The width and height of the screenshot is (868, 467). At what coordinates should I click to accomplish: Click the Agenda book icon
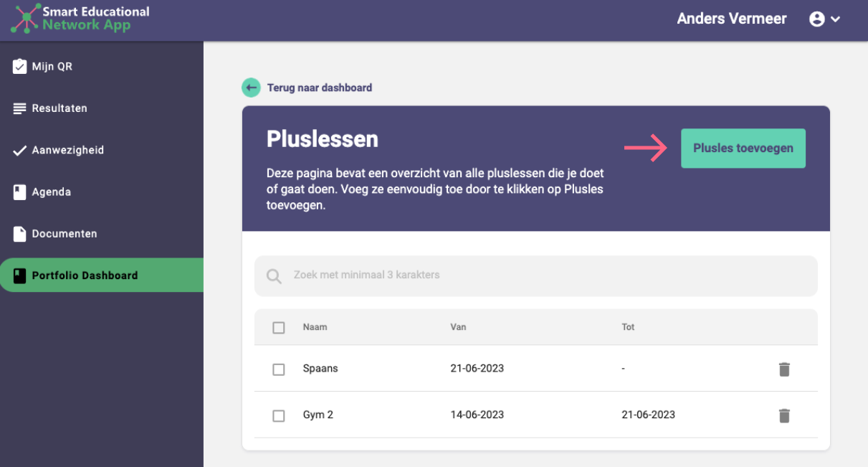tap(20, 192)
